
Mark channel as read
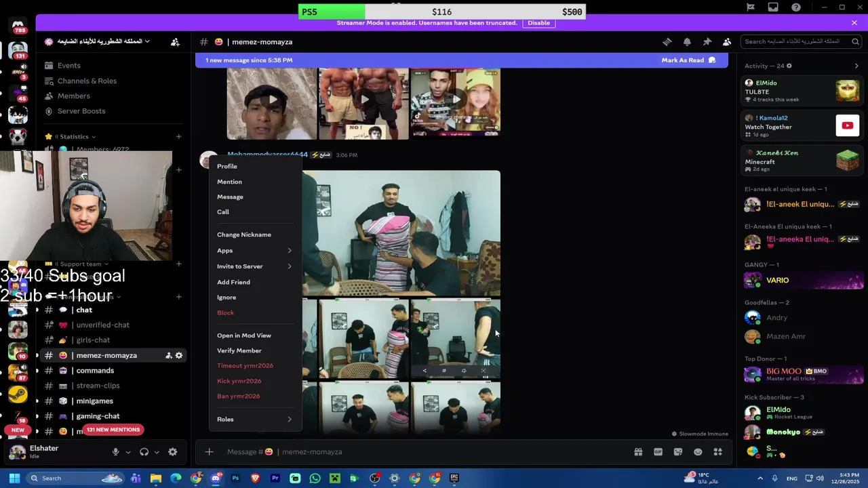click(689, 60)
